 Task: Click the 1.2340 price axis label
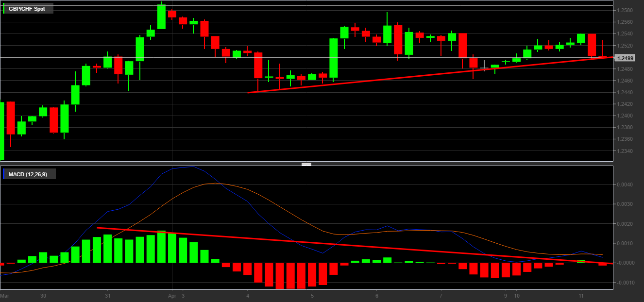click(x=625, y=151)
